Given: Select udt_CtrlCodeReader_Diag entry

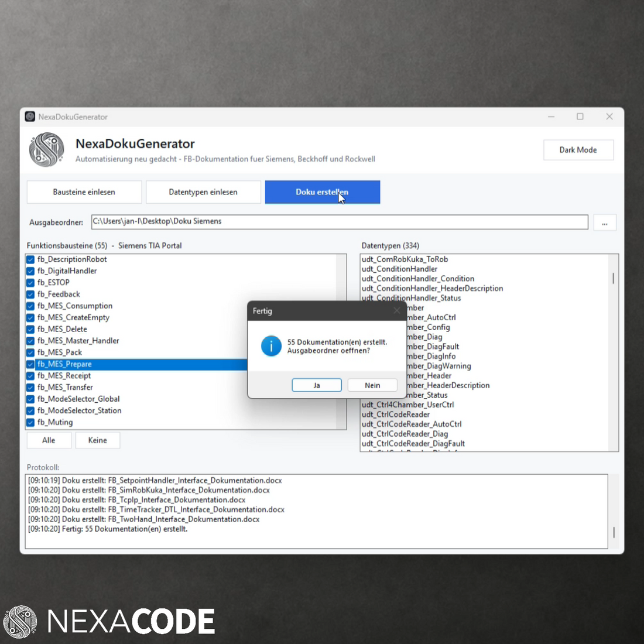Looking at the screenshot, I should [405, 434].
